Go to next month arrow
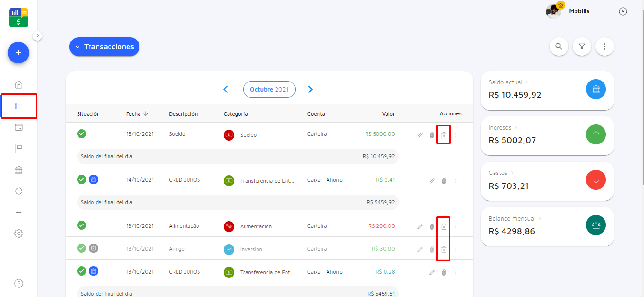Screen dimensions: 644x297 click(310, 89)
